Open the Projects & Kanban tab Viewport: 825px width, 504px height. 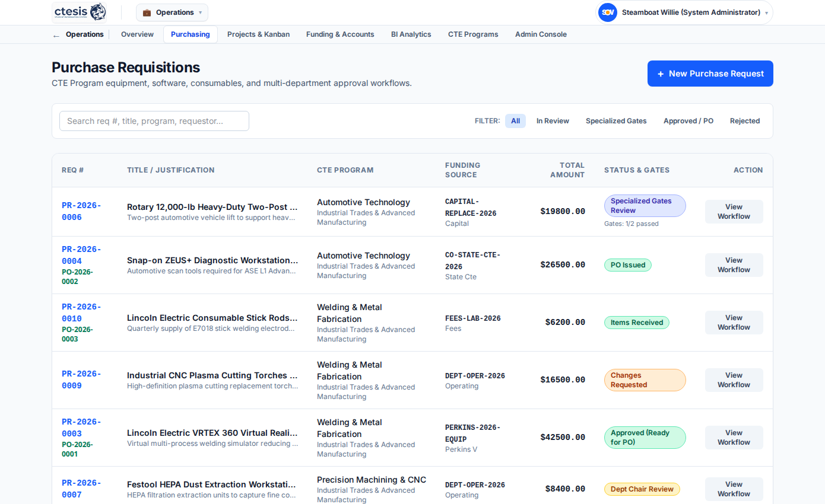click(258, 34)
